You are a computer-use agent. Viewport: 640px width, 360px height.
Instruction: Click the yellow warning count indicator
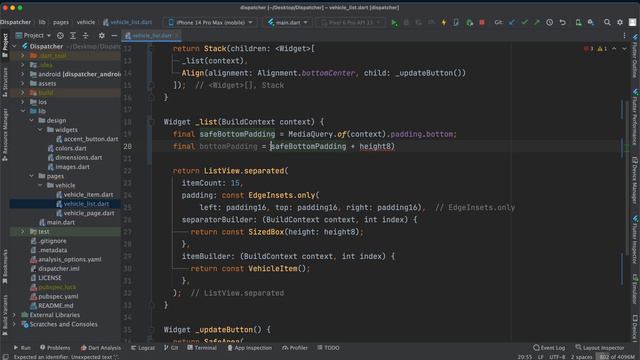click(x=602, y=49)
